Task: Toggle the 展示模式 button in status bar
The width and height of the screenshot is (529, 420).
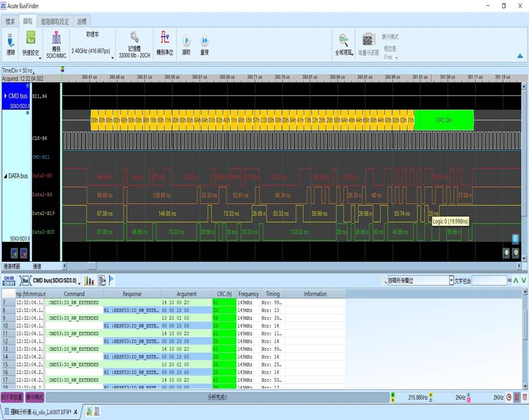Action: [35, 397]
